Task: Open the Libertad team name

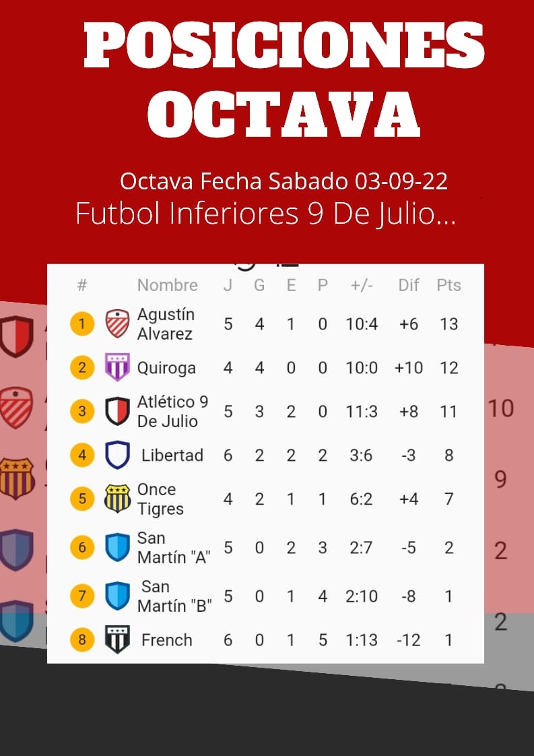Action: pos(172,455)
